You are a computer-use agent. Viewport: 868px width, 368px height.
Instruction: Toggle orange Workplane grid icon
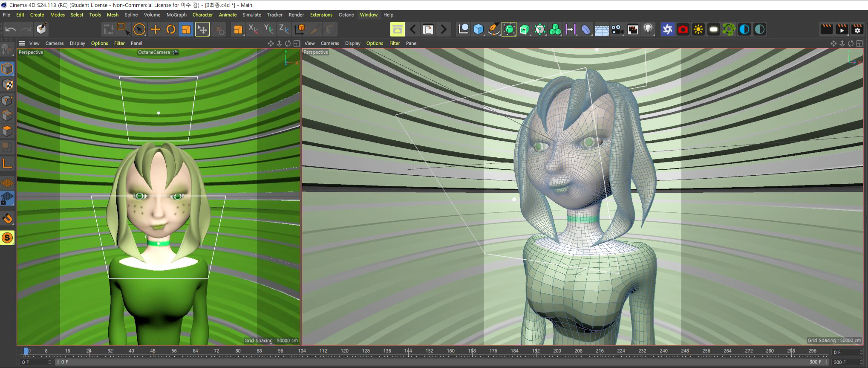[x=7, y=183]
